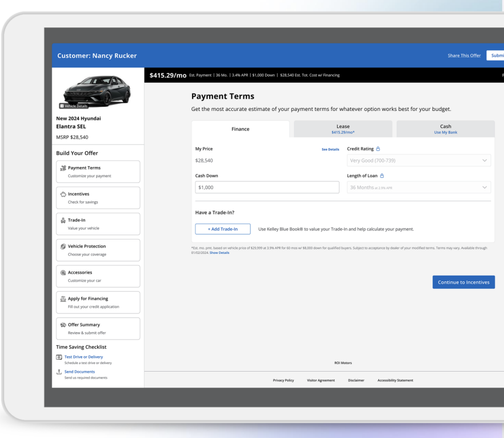This screenshot has width=504, height=438.
Task: Open Vehicle Protection step in sidebar
Action: pyautogui.click(x=98, y=250)
